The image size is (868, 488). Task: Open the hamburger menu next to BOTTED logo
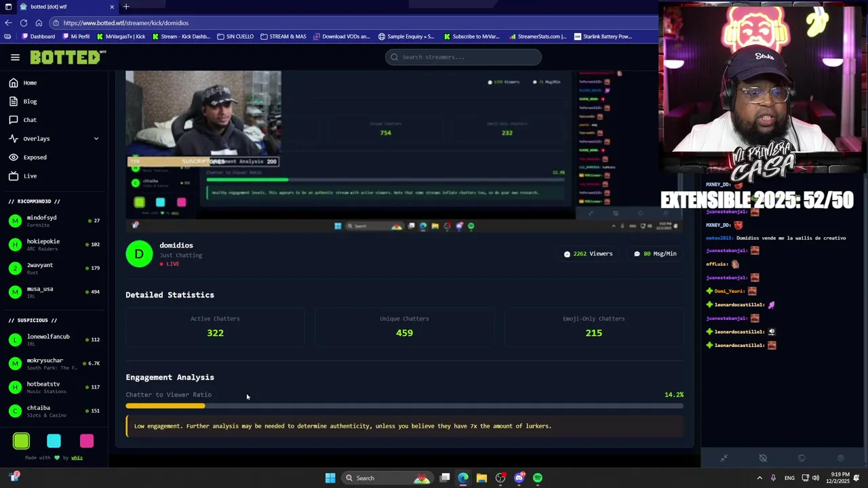click(15, 58)
